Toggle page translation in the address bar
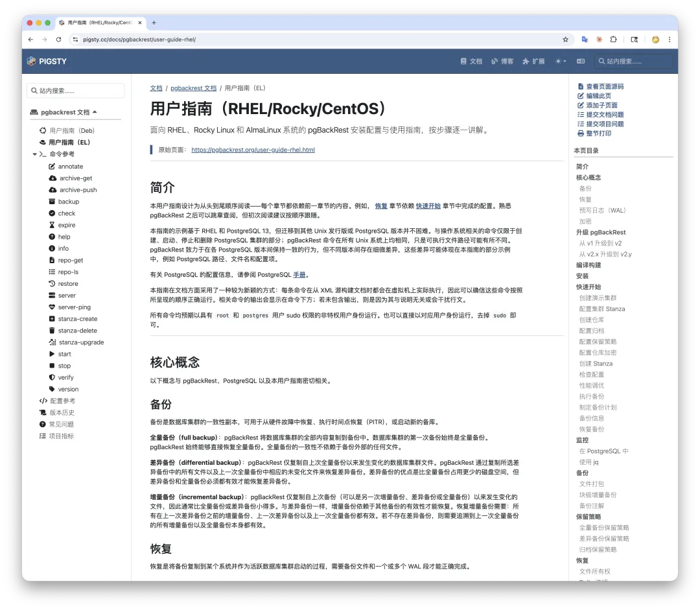The height and width of the screenshot is (610, 700). pyautogui.click(x=585, y=39)
